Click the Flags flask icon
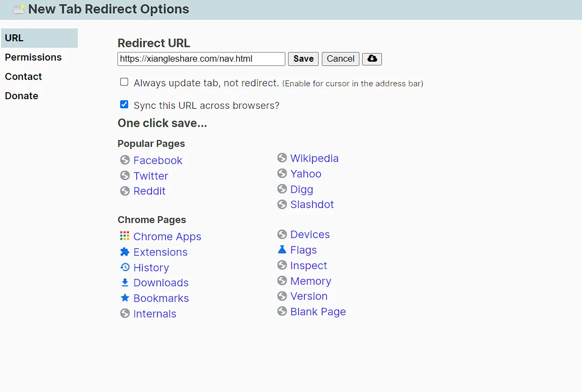 click(282, 249)
